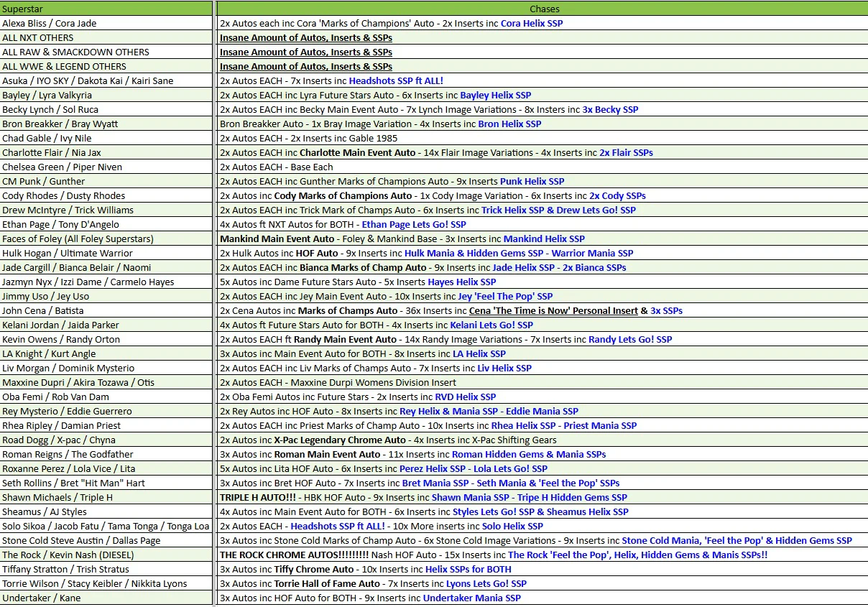Select the Undertaker Mania SSP chase text
This screenshot has width=868, height=607.
[472, 598]
